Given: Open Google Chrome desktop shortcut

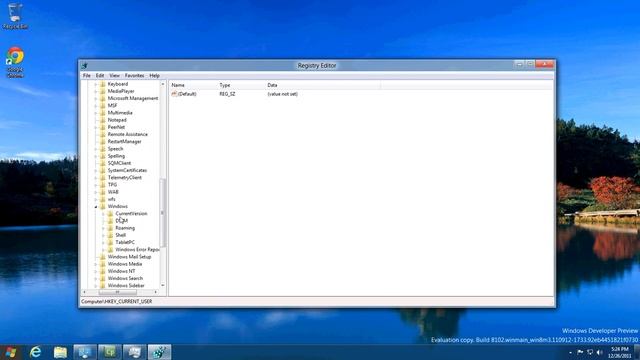Looking at the screenshot, I should [15, 62].
